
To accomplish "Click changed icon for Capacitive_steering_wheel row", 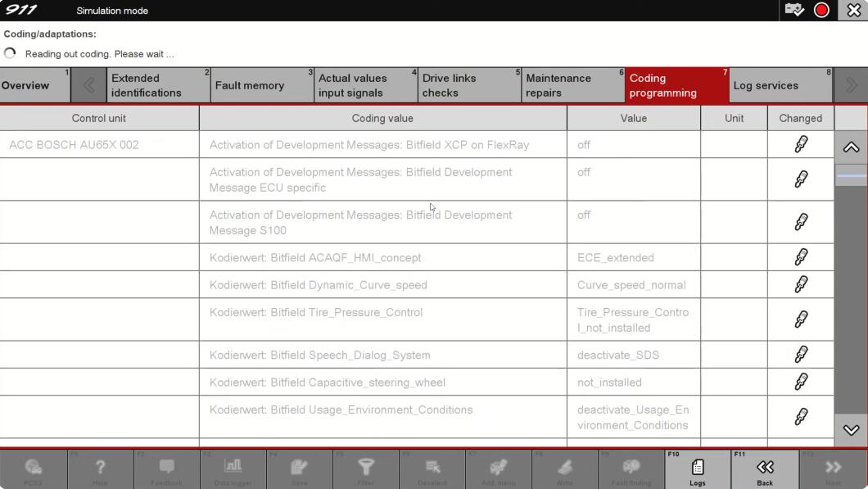I will tap(801, 382).
